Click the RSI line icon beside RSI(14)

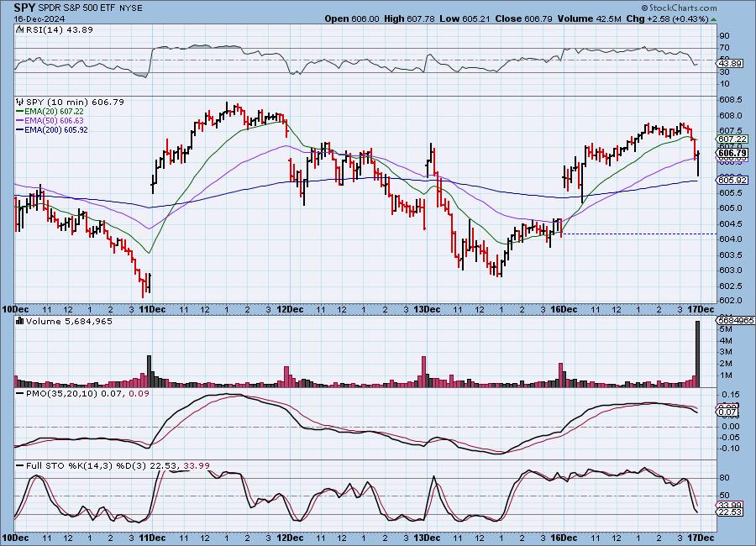point(20,30)
